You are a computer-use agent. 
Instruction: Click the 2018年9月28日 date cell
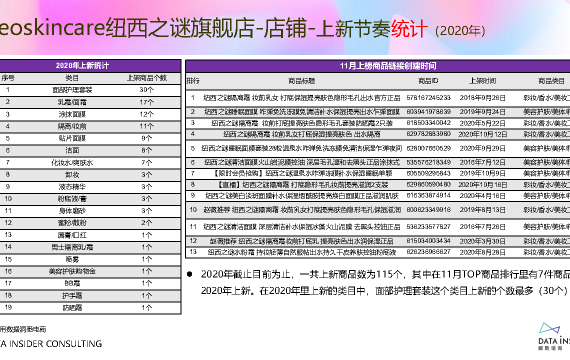(482, 98)
